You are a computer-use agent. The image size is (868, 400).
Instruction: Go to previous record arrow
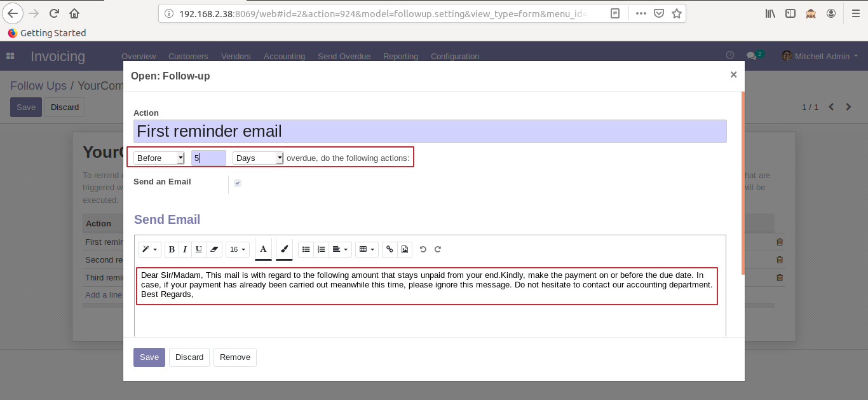(x=831, y=107)
